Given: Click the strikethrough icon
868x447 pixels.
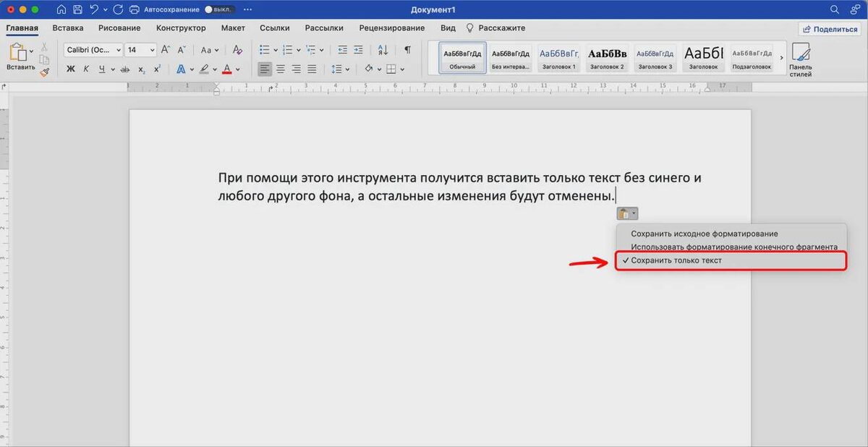Looking at the screenshot, I should (x=124, y=69).
